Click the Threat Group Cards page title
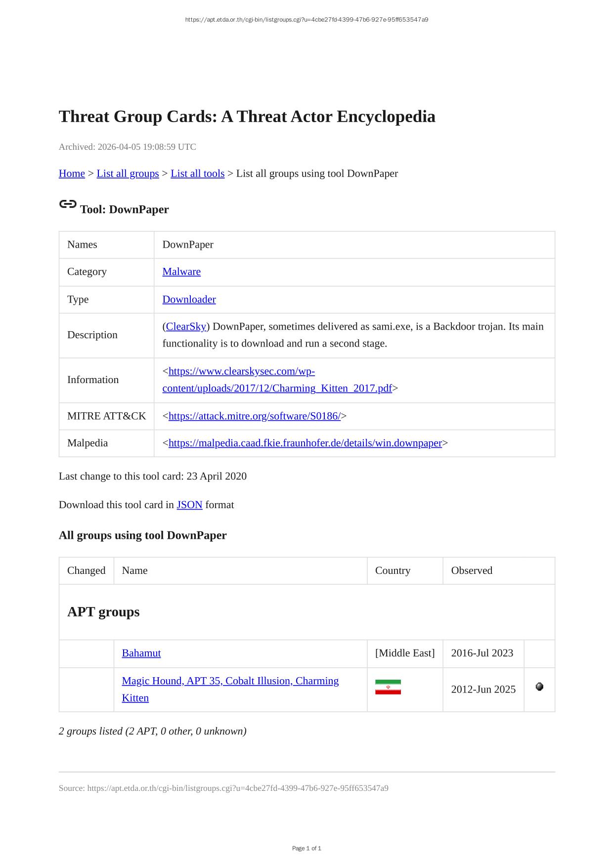Image resolution: width=614 pixels, height=868 pixels. coord(247,117)
